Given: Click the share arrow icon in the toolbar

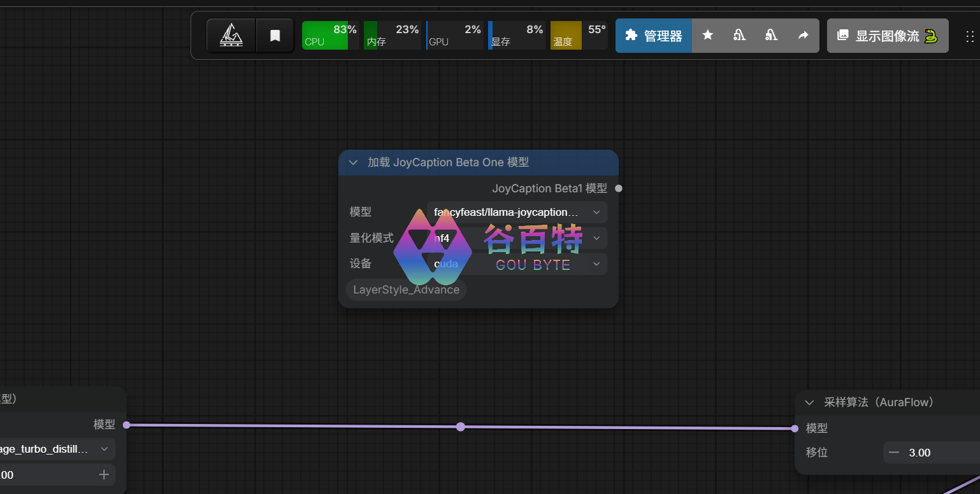Looking at the screenshot, I should 803,36.
